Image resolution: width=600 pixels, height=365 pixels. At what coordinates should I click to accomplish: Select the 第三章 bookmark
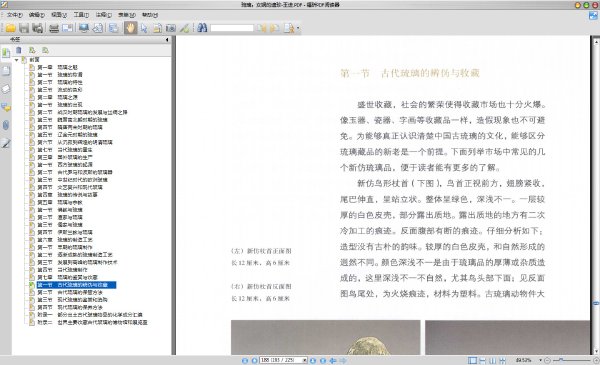click(65, 157)
